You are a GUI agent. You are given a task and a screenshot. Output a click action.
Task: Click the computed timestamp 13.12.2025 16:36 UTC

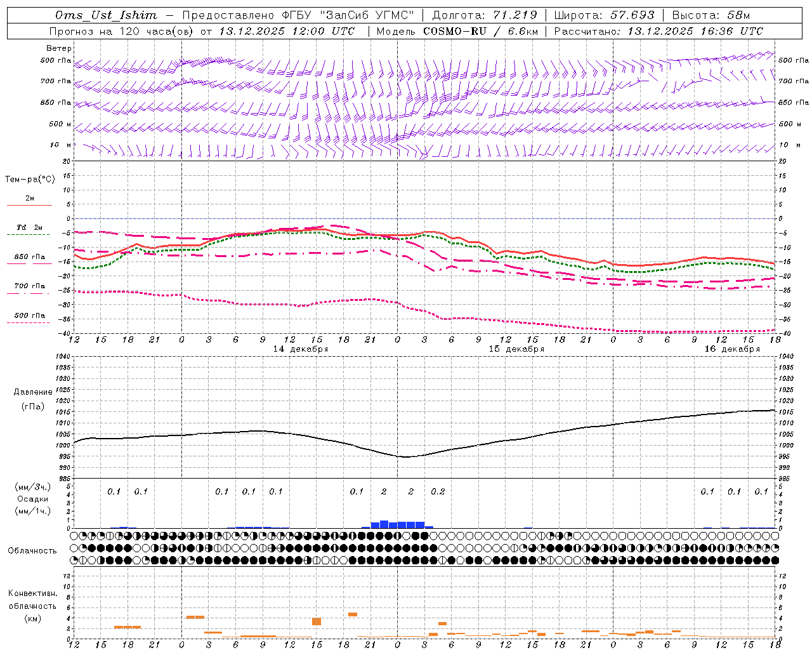coord(695,31)
